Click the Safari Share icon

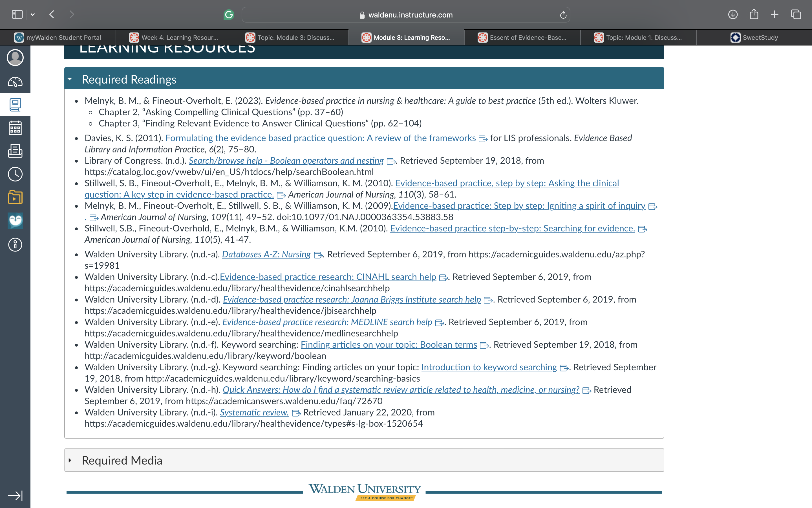pyautogui.click(x=754, y=14)
